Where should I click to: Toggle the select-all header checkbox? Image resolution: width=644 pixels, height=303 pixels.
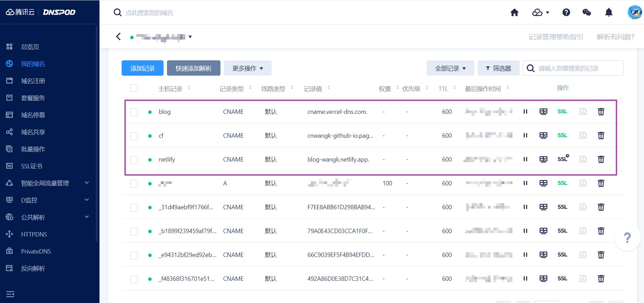click(134, 88)
